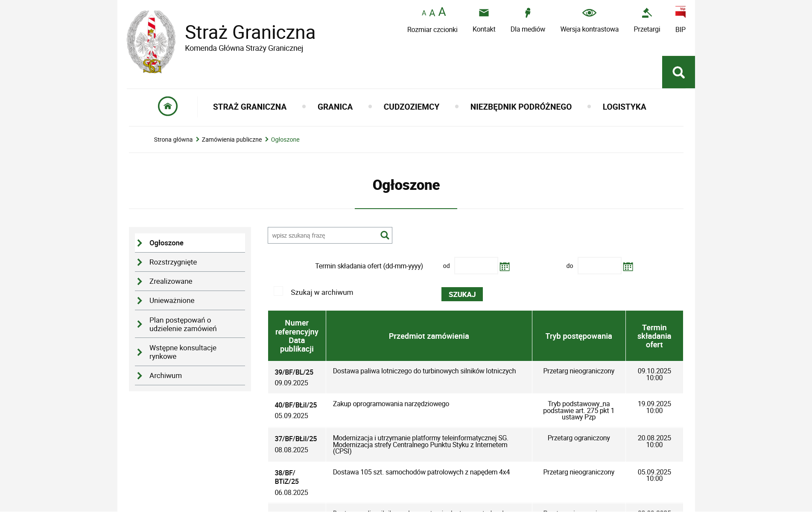The width and height of the screenshot is (812, 512).
Task: Select Unieważnione in sidebar menu
Action: [172, 300]
